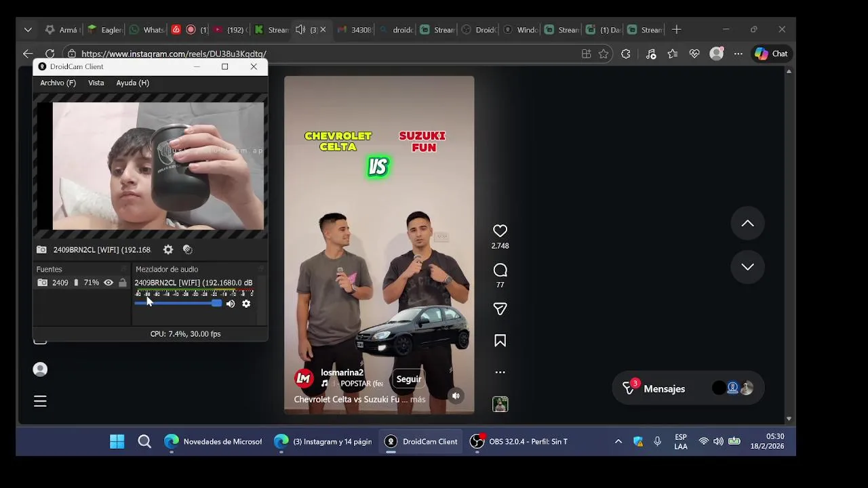This screenshot has width=868, height=488.
Task: Open the Vista menu in DroidCam
Action: click(x=96, y=83)
